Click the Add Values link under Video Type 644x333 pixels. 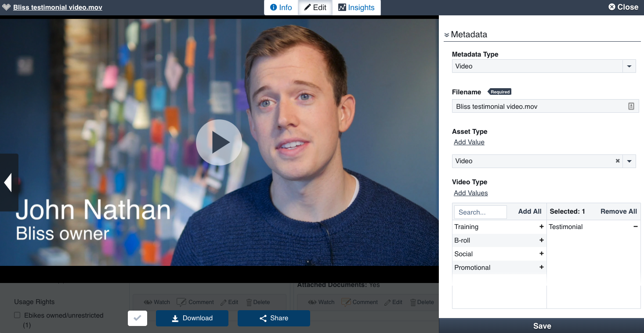tap(470, 193)
